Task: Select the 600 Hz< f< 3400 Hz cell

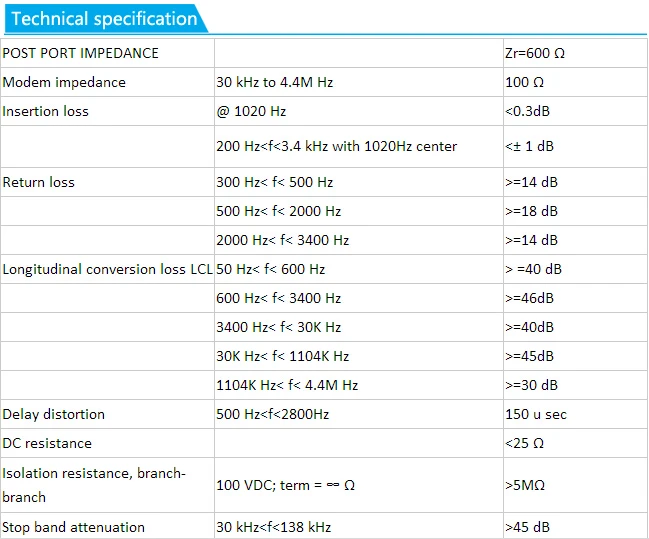Action: point(279,298)
